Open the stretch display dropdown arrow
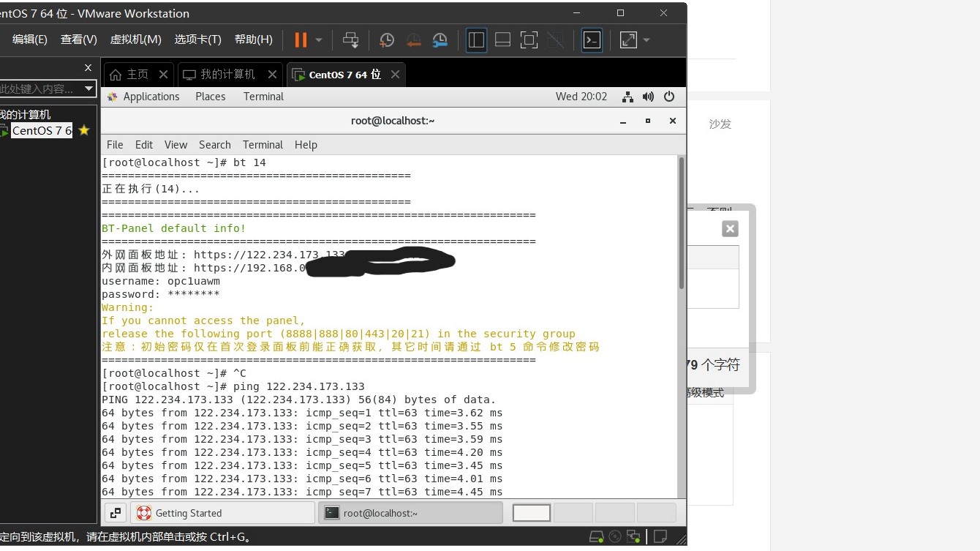The height and width of the screenshot is (551, 980). (647, 40)
